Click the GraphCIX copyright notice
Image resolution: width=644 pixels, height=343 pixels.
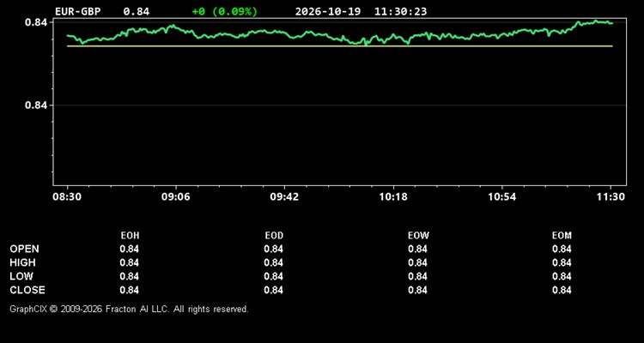tap(129, 309)
